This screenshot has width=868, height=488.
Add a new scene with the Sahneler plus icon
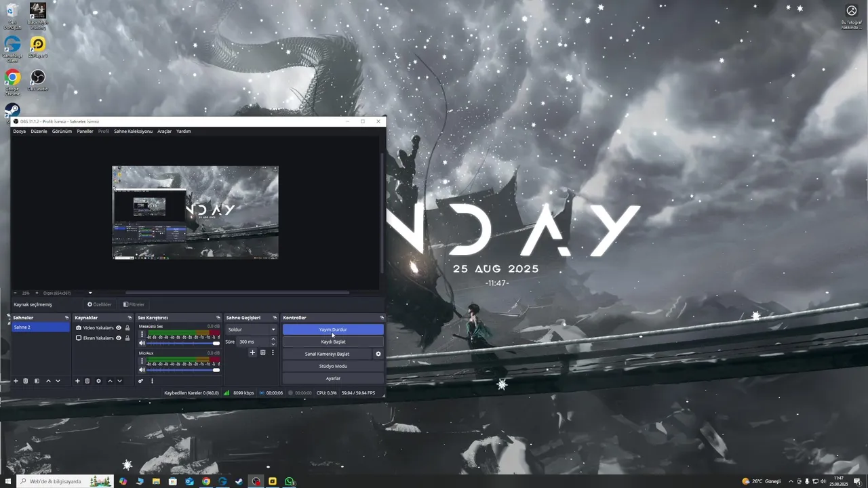16,381
